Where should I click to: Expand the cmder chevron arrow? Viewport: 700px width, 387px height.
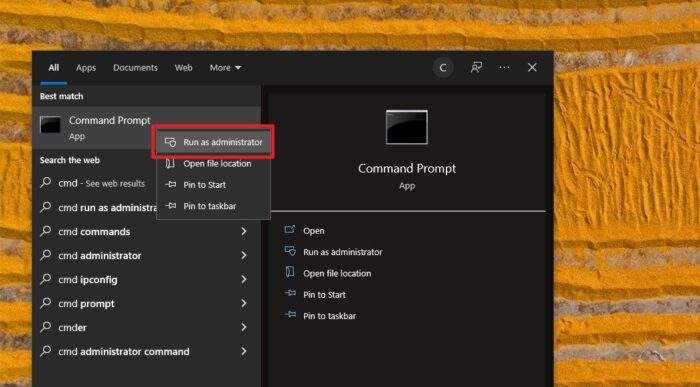tap(244, 328)
